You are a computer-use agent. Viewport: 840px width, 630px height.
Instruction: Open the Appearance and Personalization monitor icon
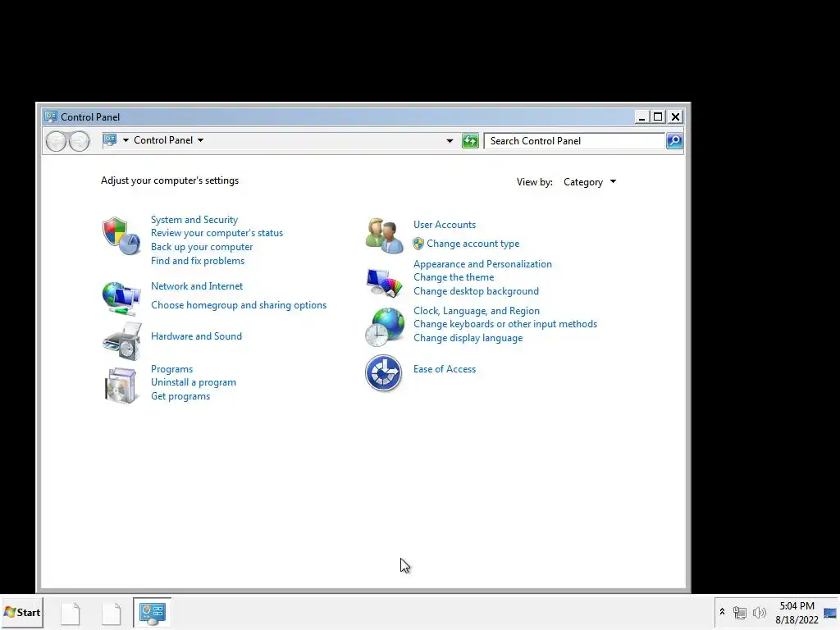pos(384,282)
